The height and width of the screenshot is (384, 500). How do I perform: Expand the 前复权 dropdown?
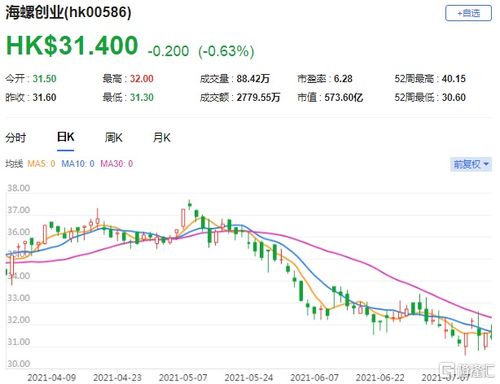(x=471, y=164)
